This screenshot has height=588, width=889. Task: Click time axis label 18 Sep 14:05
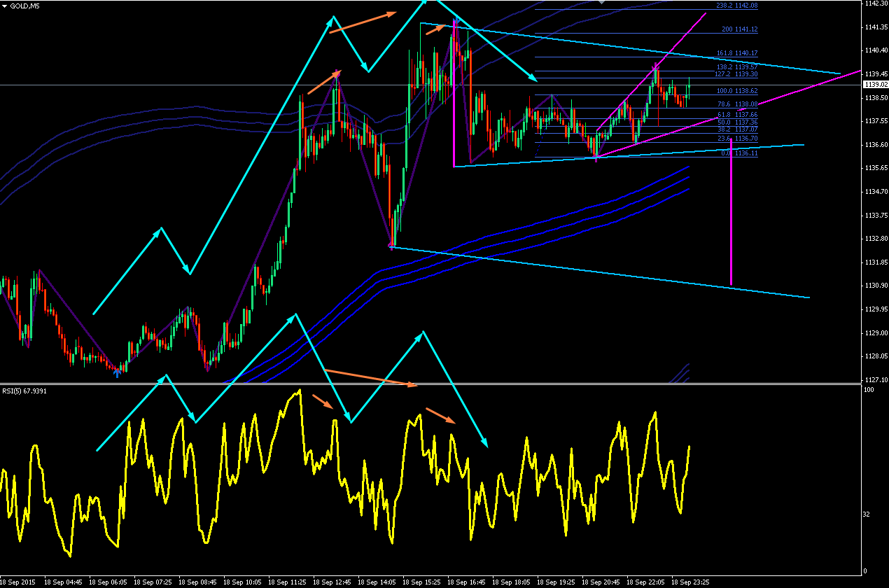point(377,582)
